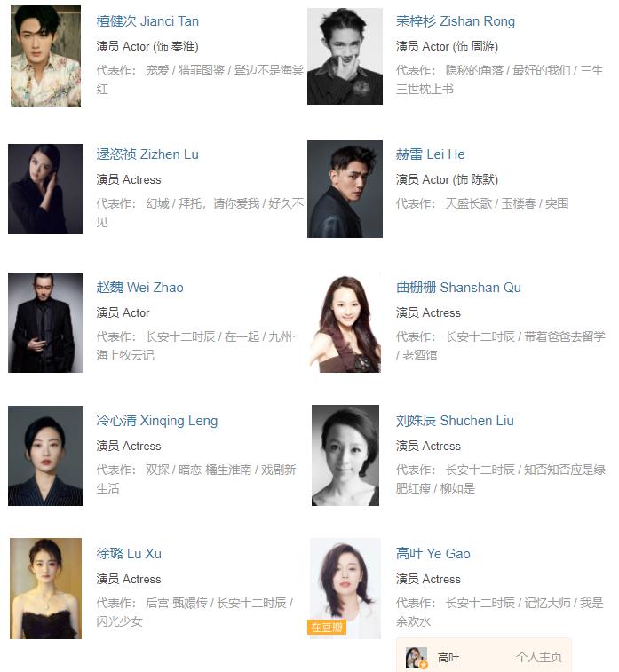Open Lei He's portrait thumbnail
The image size is (619, 672).
coord(345,189)
